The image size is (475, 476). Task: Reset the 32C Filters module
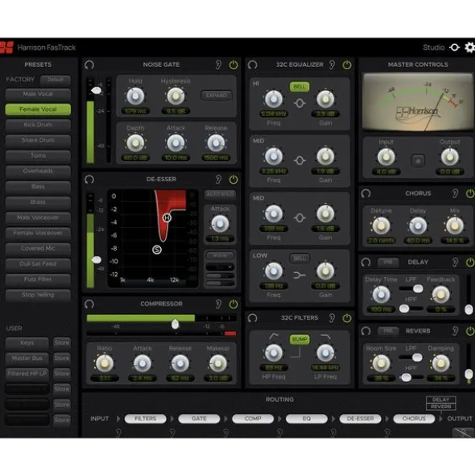[253, 318]
